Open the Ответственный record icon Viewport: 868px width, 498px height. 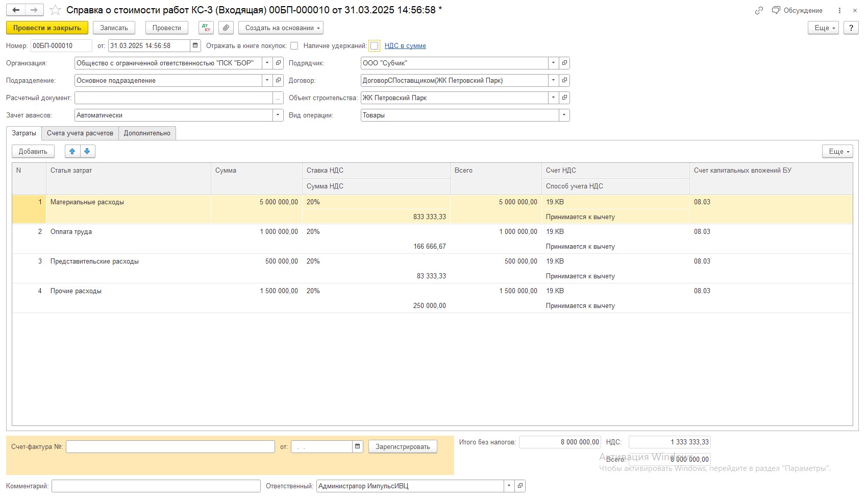(x=520, y=486)
